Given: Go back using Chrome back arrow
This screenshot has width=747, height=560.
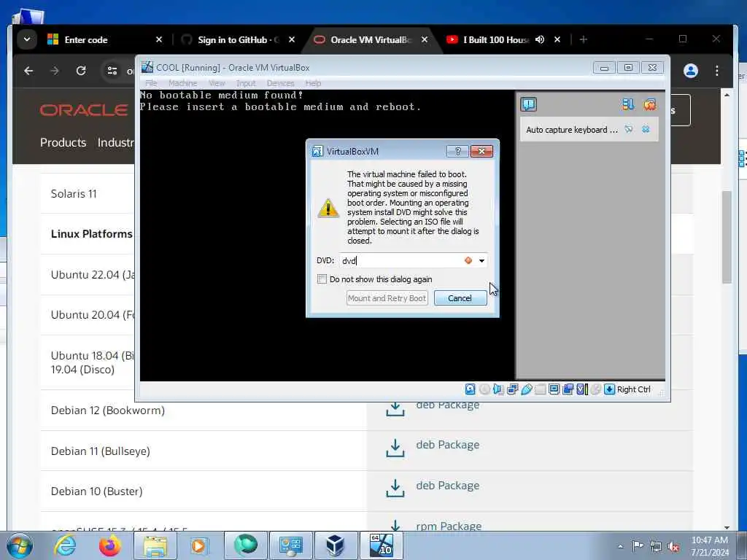Looking at the screenshot, I should (28, 71).
